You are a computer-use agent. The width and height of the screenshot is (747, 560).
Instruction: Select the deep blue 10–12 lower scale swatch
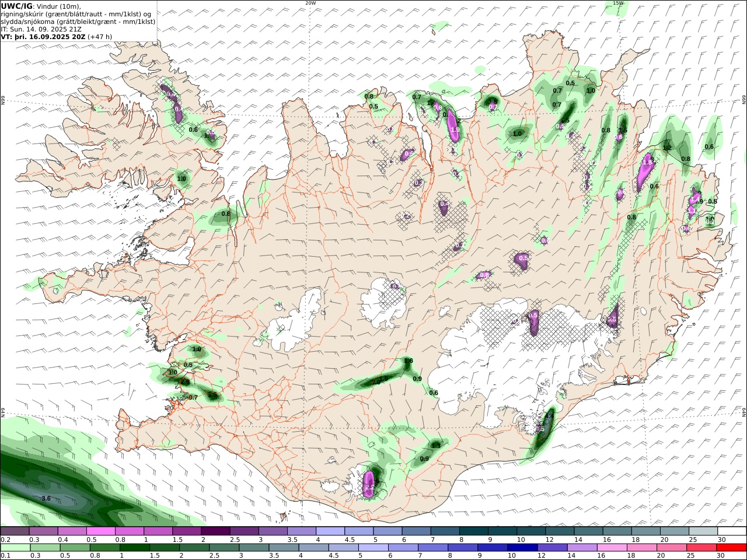point(522,548)
